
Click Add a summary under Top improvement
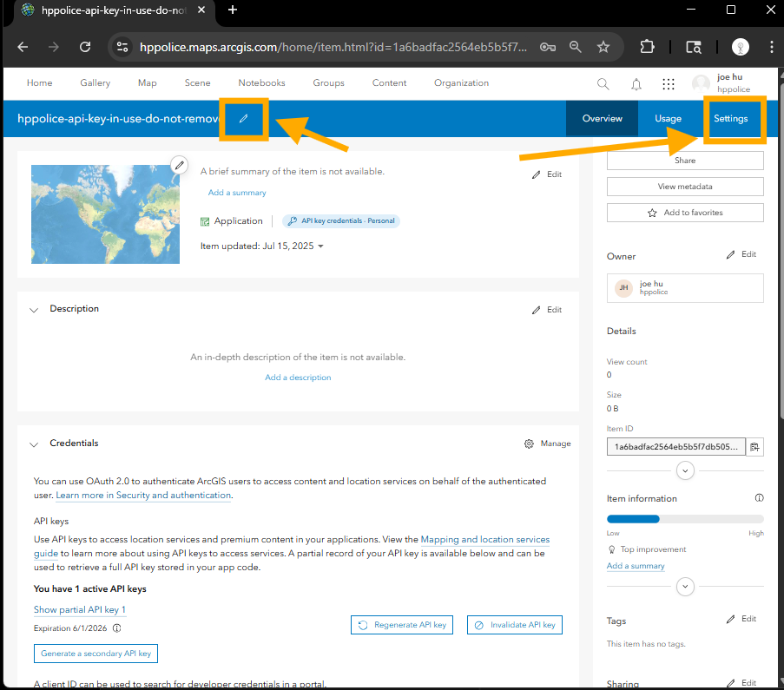[636, 566]
